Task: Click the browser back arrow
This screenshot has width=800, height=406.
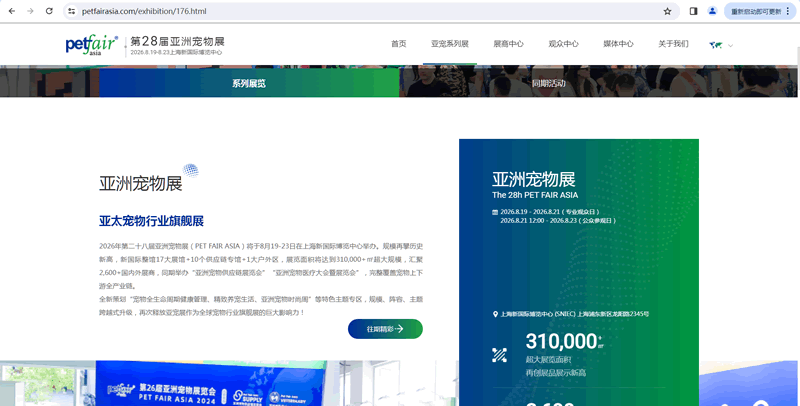Action: [x=11, y=11]
